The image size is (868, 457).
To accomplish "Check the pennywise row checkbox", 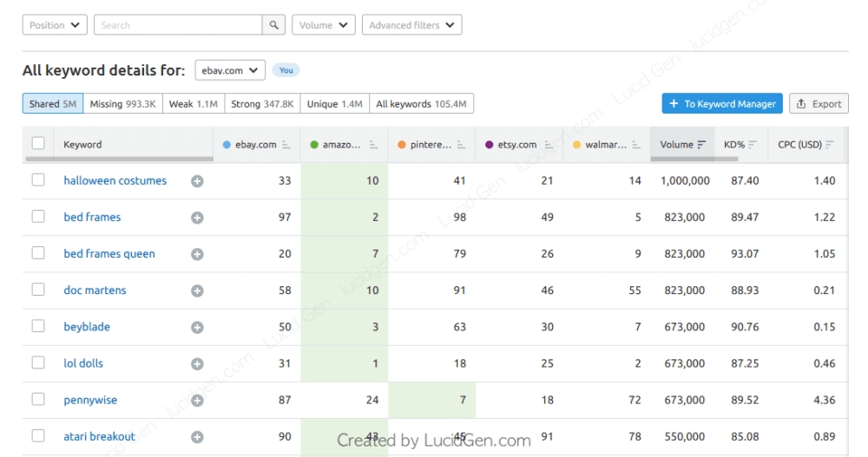I will (38, 399).
